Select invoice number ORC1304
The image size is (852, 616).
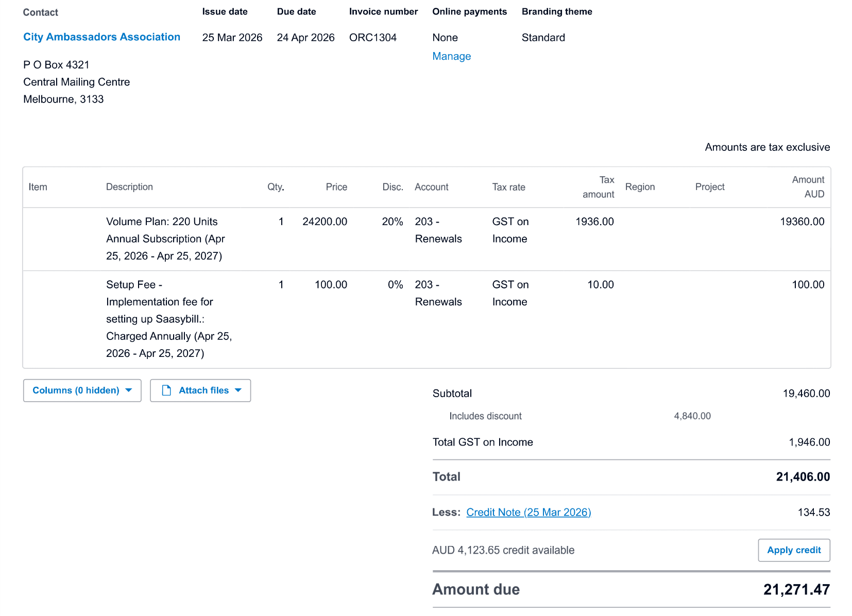373,38
